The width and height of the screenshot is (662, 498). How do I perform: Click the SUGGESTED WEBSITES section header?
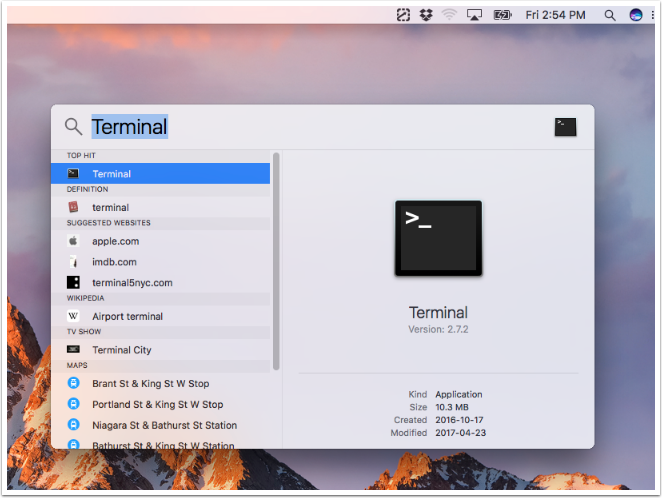(109, 222)
